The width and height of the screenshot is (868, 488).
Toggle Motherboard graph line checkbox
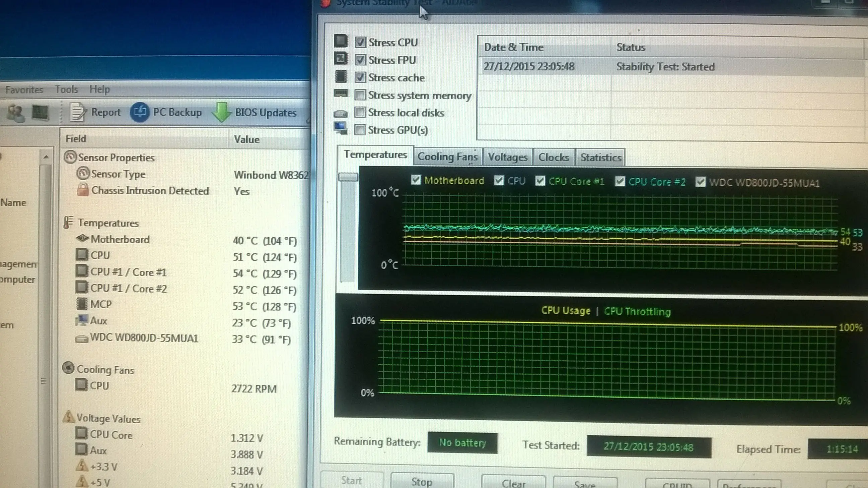point(416,180)
